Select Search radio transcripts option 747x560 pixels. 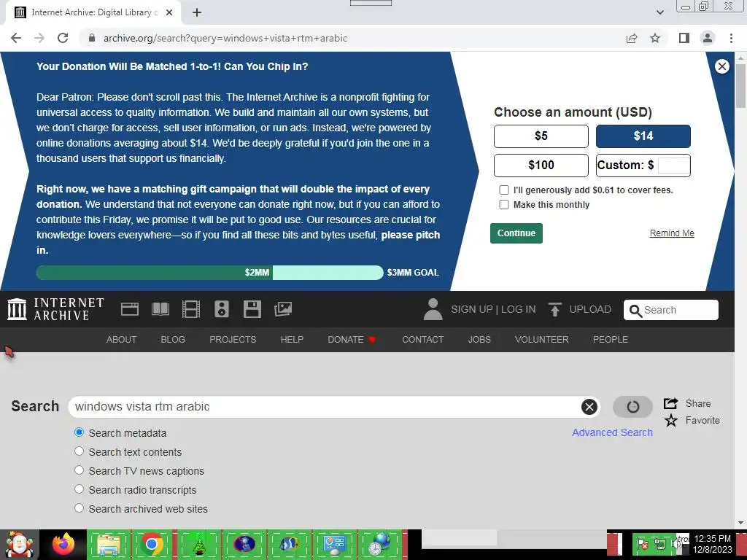point(79,489)
